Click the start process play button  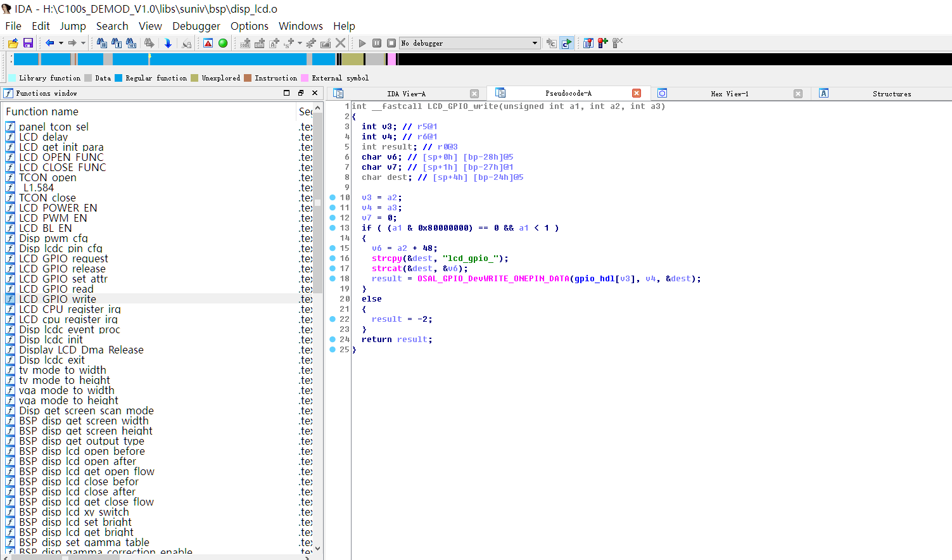pos(362,43)
